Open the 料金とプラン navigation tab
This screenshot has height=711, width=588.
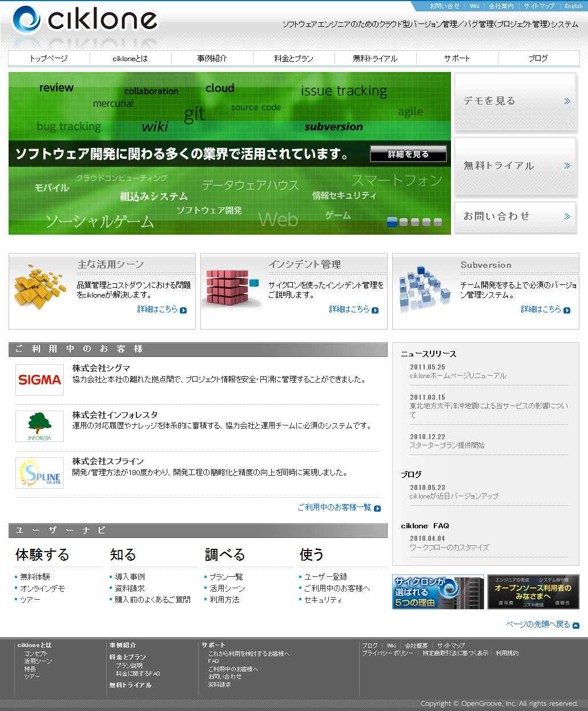click(293, 58)
